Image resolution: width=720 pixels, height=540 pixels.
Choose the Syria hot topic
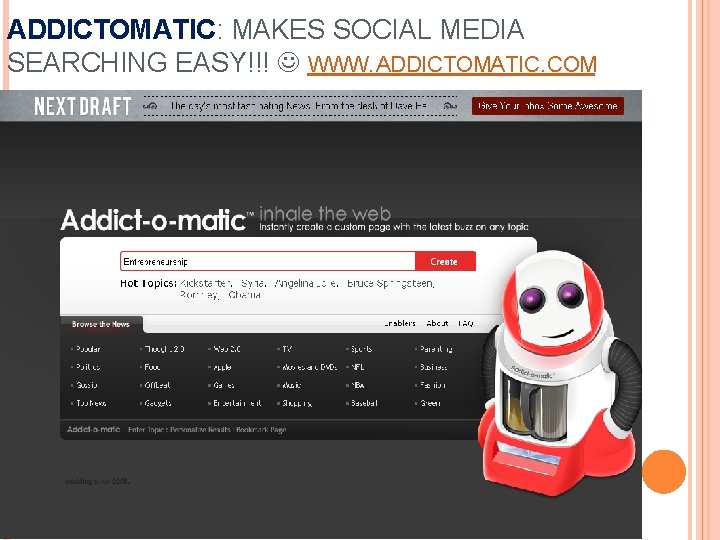coord(254,283)
